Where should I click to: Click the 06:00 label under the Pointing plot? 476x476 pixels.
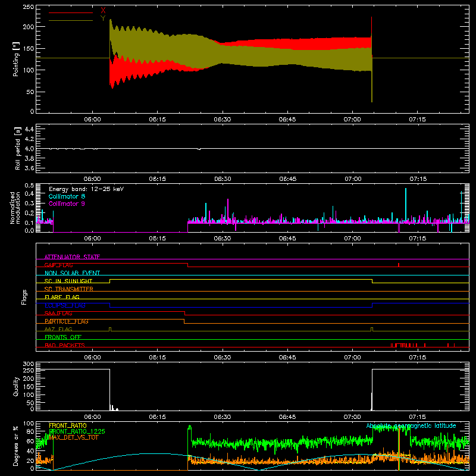[92, 120]
